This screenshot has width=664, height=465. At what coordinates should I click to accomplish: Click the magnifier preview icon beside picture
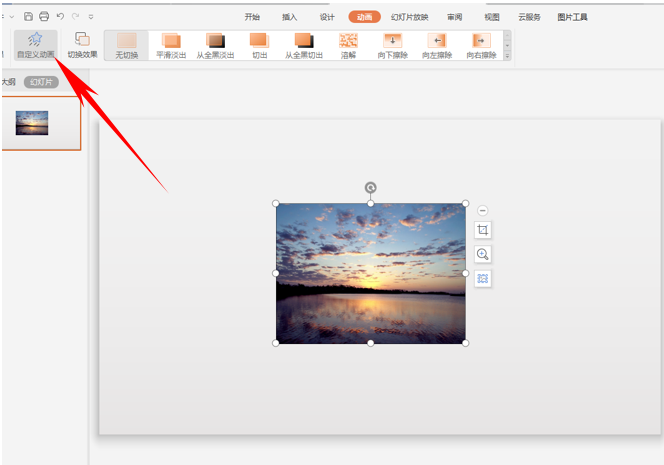point(483,254)
